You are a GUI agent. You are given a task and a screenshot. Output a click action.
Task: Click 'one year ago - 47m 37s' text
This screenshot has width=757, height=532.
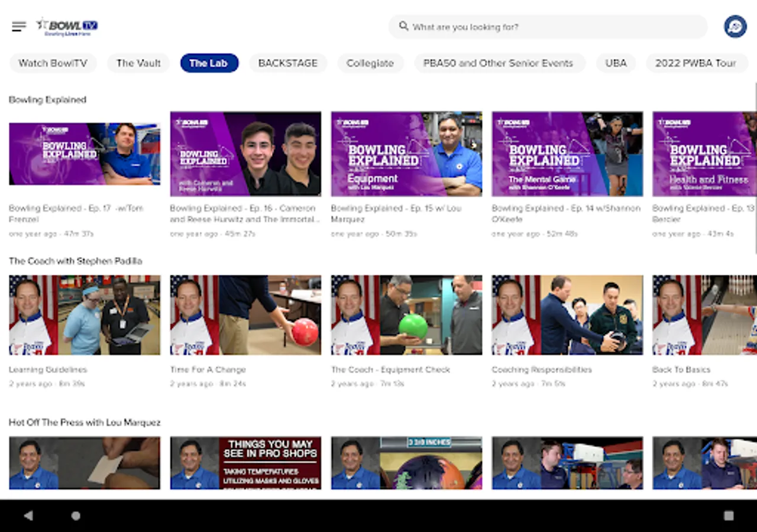[51, 234]
